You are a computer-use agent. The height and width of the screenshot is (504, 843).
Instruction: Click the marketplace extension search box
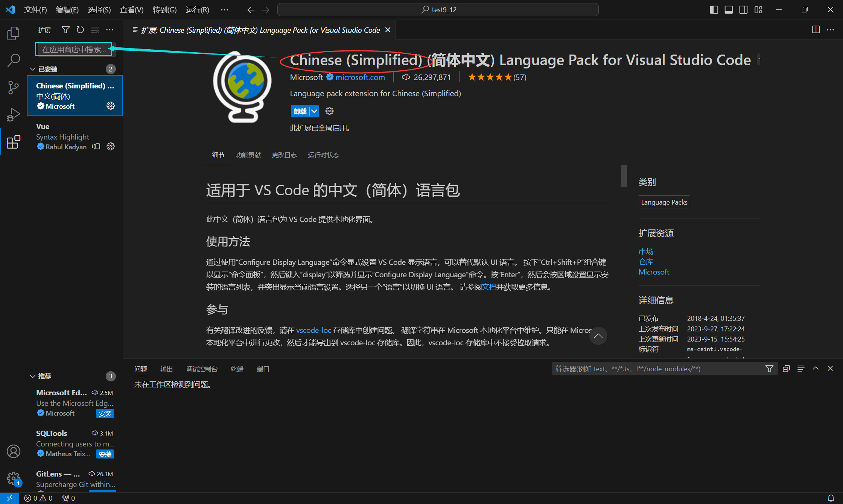[74, 49]
